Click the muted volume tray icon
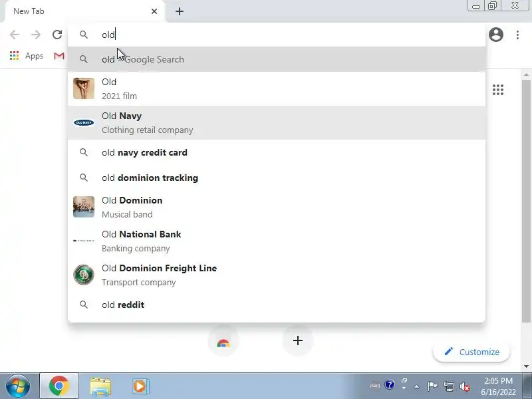Screen dimensions: 532x399 (x=464, y=386)
